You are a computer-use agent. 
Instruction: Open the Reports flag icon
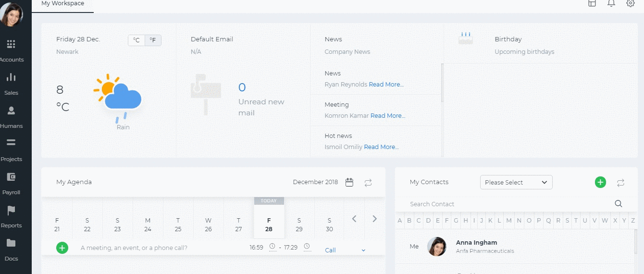(x=11, y=210)
